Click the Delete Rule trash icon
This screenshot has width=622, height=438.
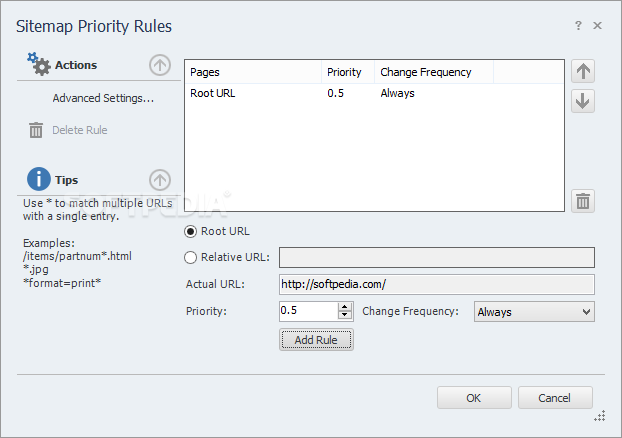pyautogui.click(x=36, y=130)
